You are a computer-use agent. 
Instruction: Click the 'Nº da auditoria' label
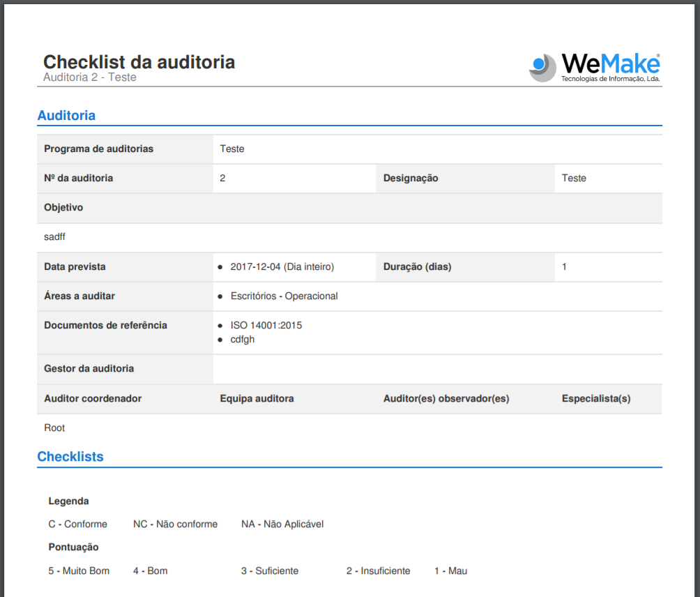click(x=78, y=178)
